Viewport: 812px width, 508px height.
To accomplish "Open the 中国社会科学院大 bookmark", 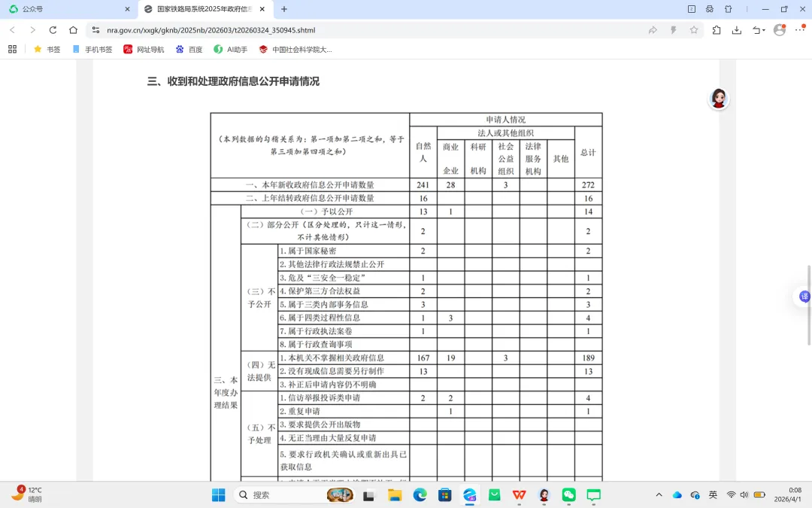I will [x=295, y=49].
